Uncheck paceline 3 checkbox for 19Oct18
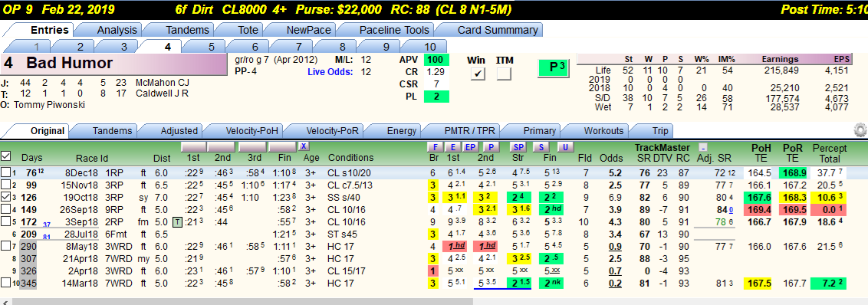 pyautogui.click(x=5, y=196)
